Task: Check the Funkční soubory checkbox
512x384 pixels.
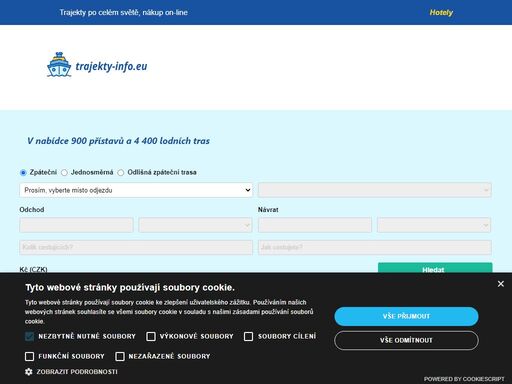Action: click(29, 357)
